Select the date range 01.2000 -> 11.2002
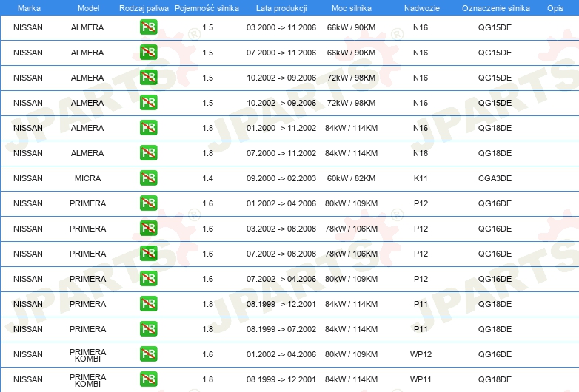This screenshot has height=392, width=579. (x=281, y=128)
